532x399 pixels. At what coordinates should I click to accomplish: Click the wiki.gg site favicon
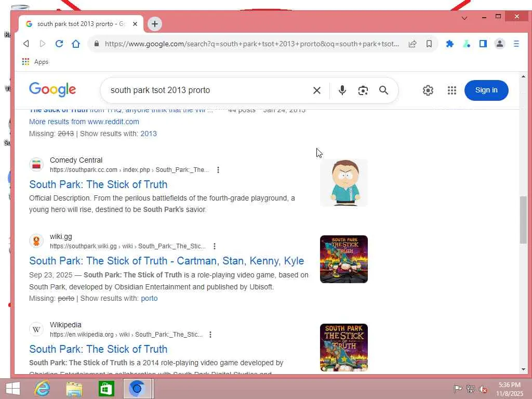pos(36,241)
